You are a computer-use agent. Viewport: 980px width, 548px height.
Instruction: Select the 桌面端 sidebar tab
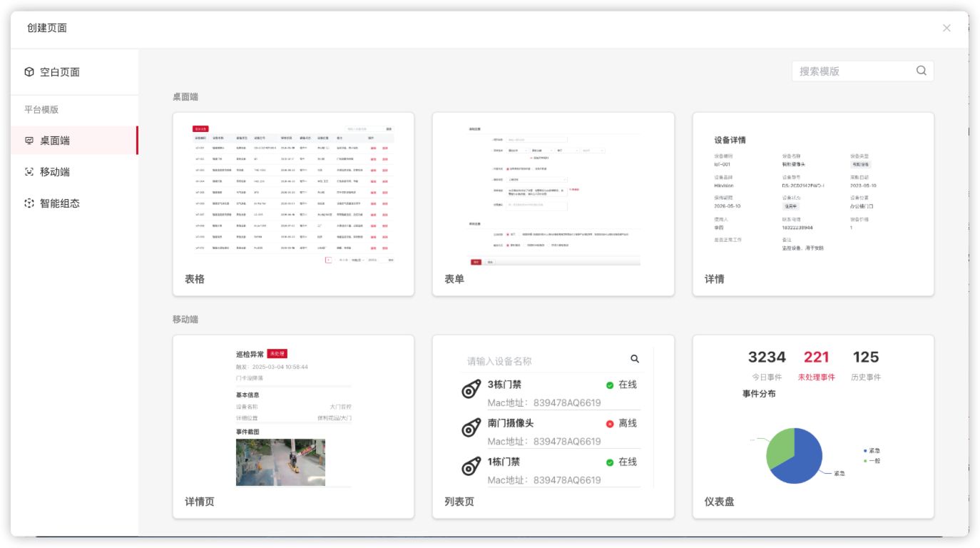(55, 141)
